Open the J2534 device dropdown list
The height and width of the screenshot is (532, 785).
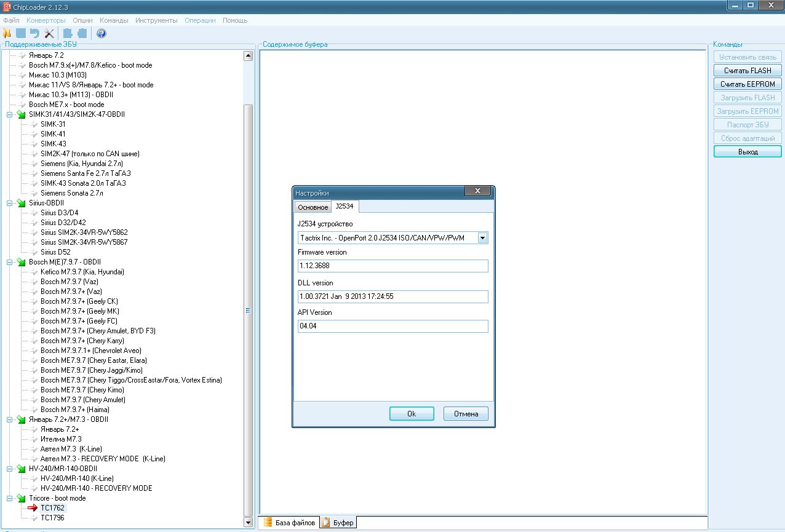pyautogui.click(x=482, y=238)
